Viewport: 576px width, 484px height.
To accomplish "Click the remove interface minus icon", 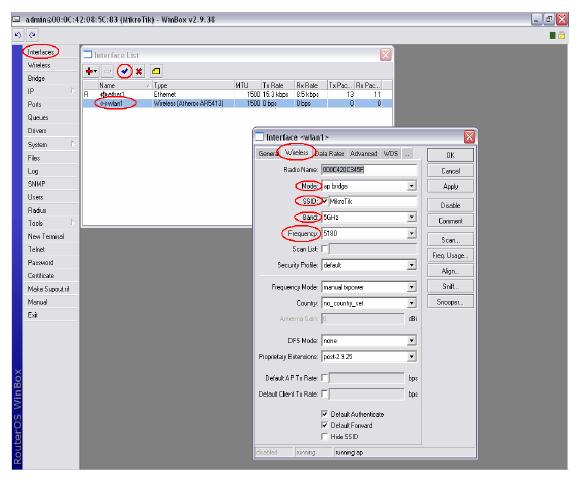I will click(107, 71).
